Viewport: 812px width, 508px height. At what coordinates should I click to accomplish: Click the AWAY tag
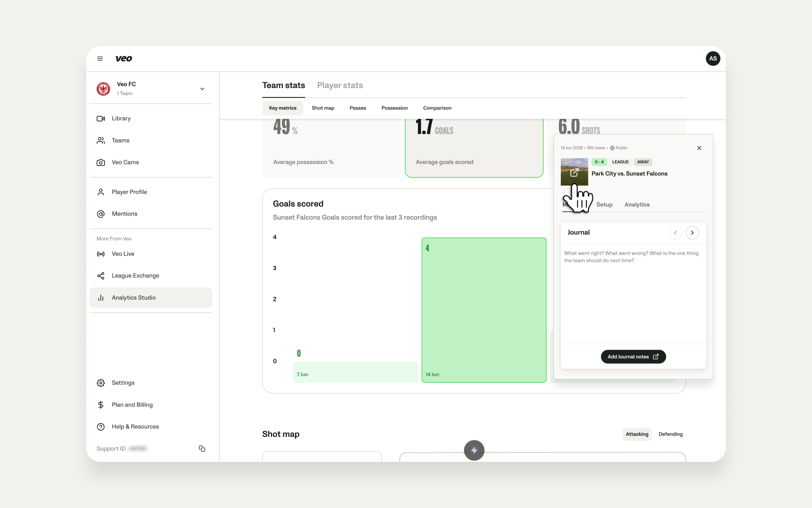(643, 162)
